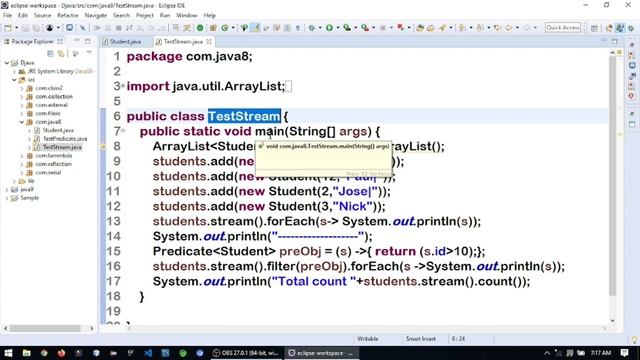Screen dimensions: 640x360
Task: Open the New file dropdown arrow
Action: tap(16, 28)
